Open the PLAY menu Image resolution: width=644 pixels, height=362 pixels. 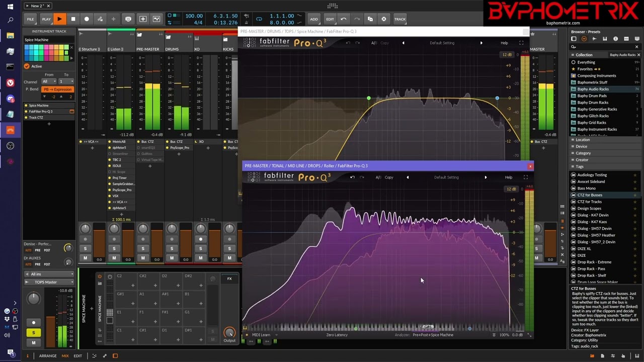pos(46,19)
